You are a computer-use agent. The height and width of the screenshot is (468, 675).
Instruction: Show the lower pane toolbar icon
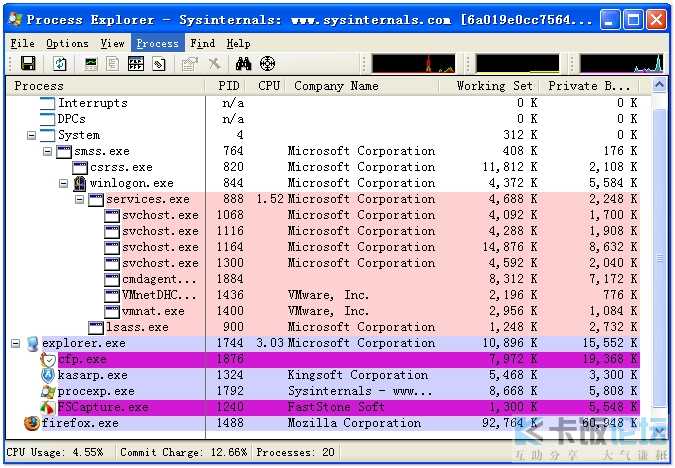tap(136, 64)
